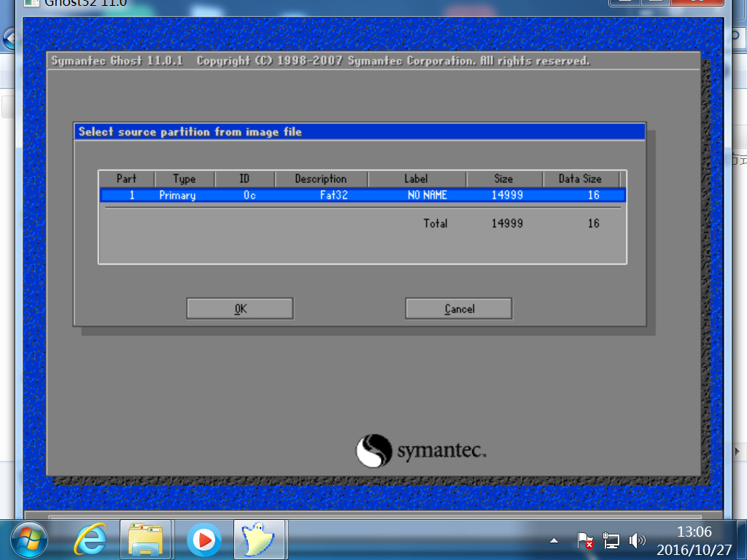Confirm partition selection with OK button
The image size is (747, 560).
coord(239,308)
